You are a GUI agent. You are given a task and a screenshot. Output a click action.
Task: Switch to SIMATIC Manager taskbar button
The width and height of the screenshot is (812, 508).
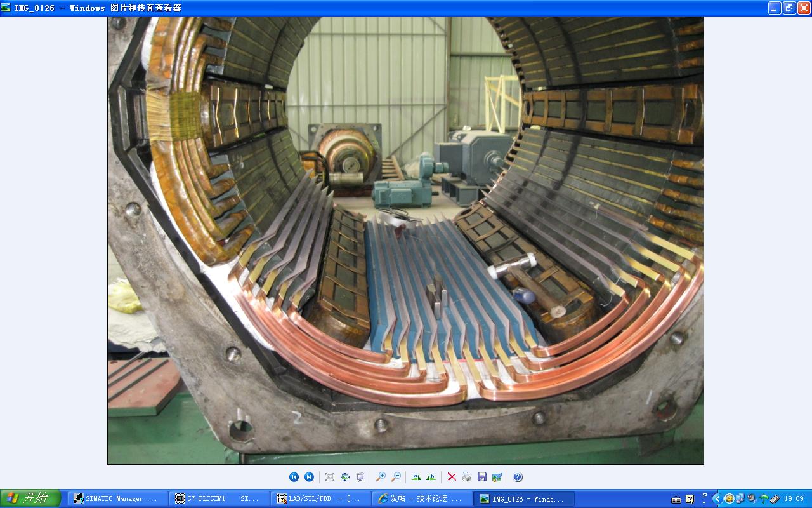[117, 498]
